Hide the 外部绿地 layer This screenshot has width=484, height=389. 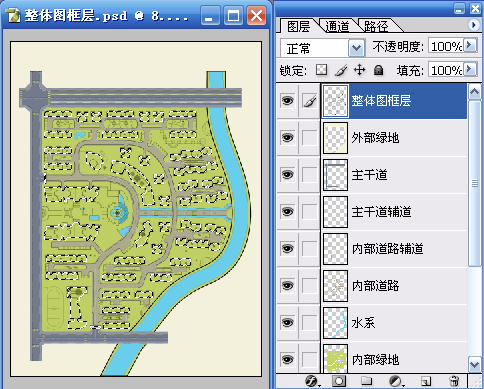pos(288,138)
